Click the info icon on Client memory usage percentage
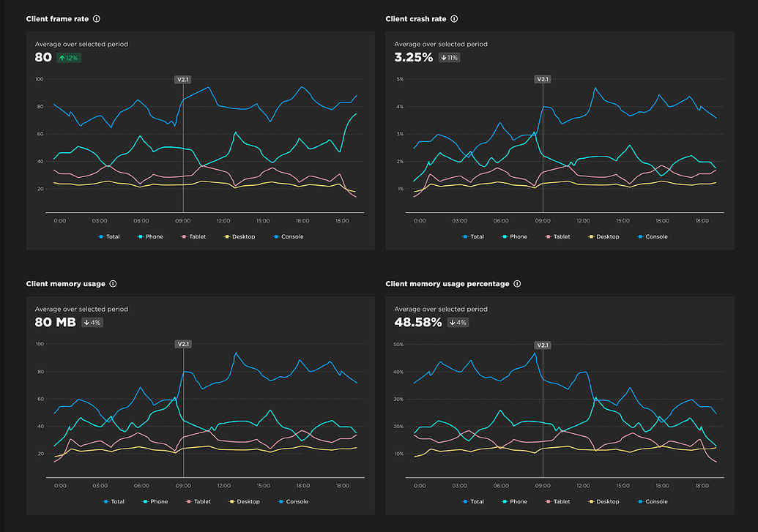This screenshot has width=758, height=532. click(x=517, y=283)
